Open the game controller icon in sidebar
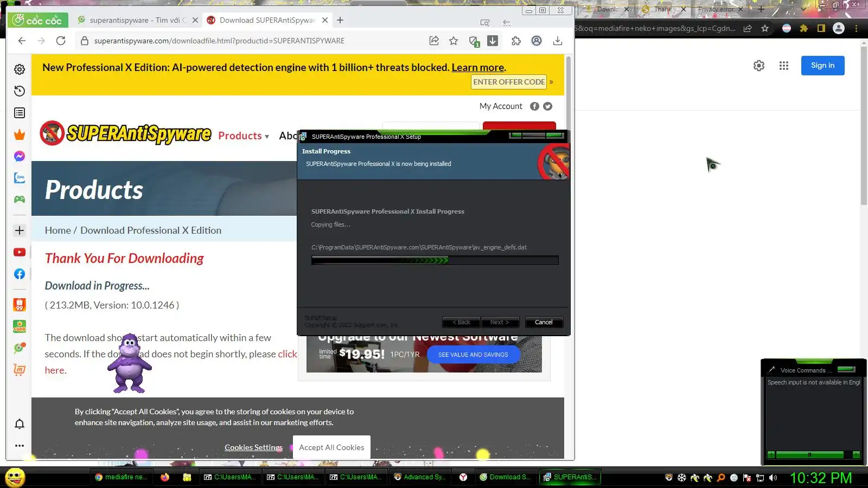This screenshot has height=488, width=868. [20, 199]
